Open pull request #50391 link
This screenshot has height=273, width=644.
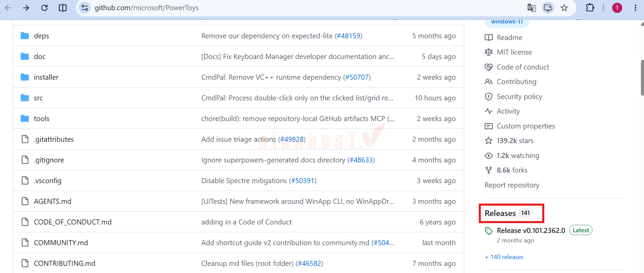click(303, 181)
